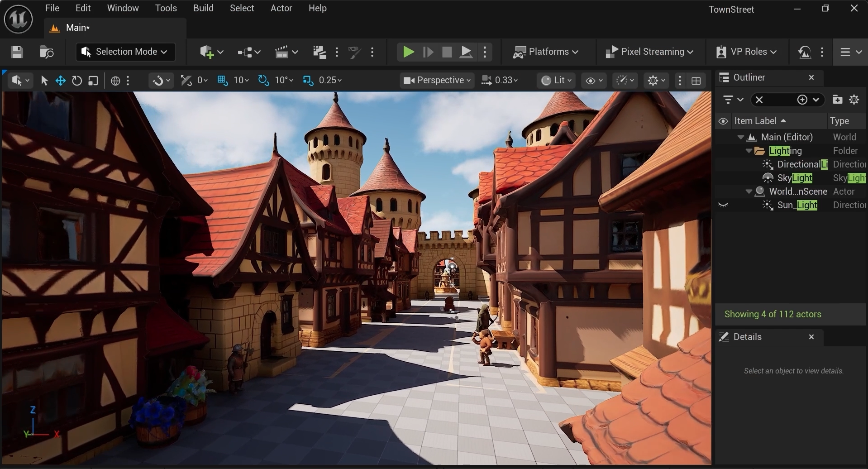Viewport: 868px width, 469px height.
Task: Open the Platforms dropdown
Action: coord(546,52)
